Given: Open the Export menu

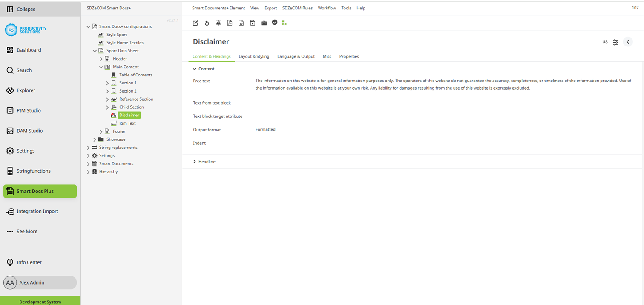Looking at the screenshot, I should tap(271, 8).
